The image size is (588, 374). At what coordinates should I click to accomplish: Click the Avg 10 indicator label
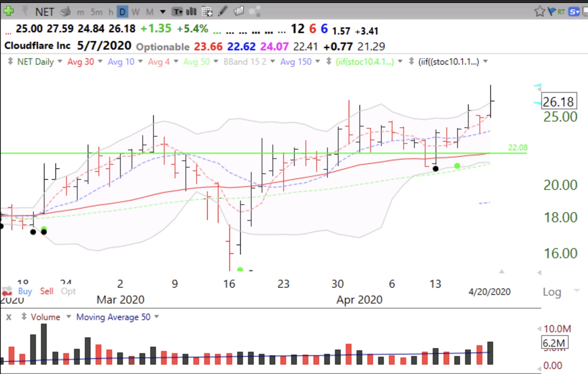[121, 62]
